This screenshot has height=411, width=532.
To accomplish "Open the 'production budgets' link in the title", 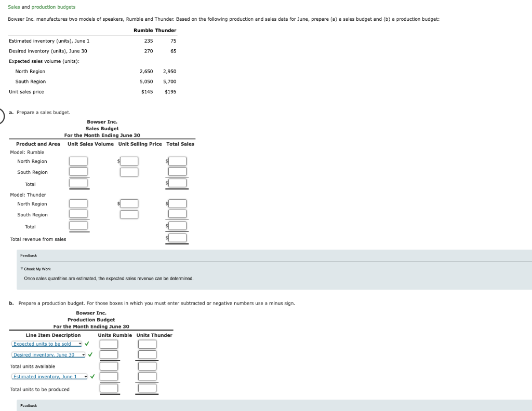I will 54,7.
